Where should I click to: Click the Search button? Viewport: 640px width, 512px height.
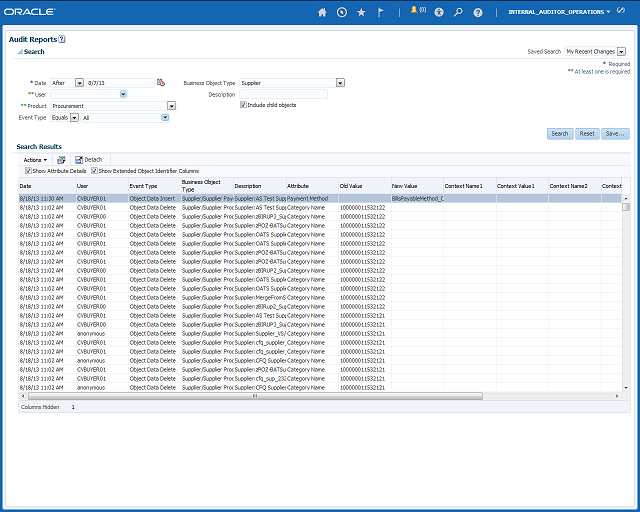[560, 134]
